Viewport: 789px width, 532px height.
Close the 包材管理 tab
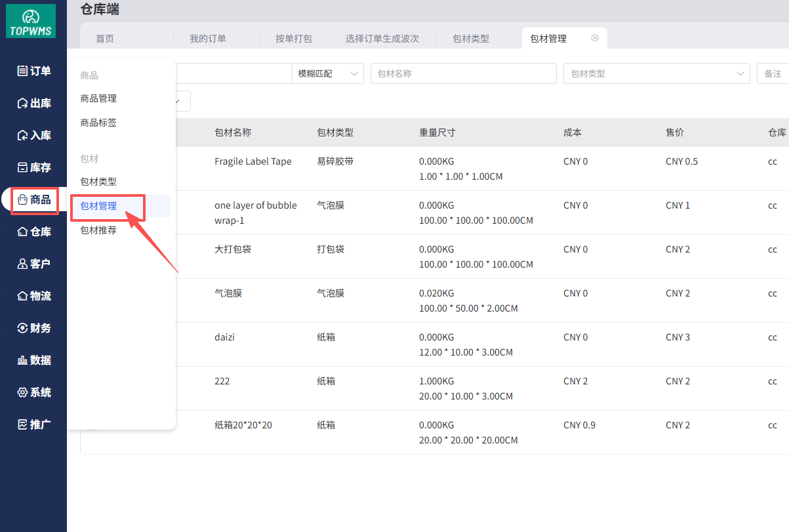coord(595,38)
